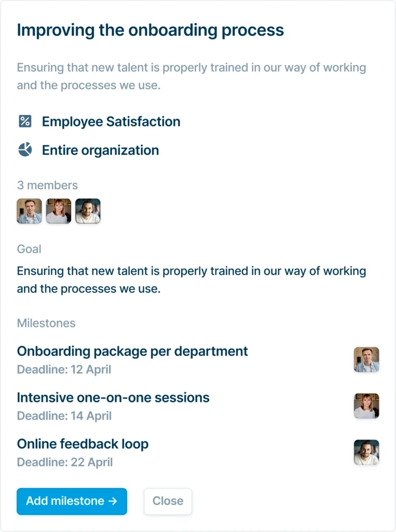The image size is (396, 532).
Task: Click the second member avatar with blonde hair
Action: click(59, 211)
